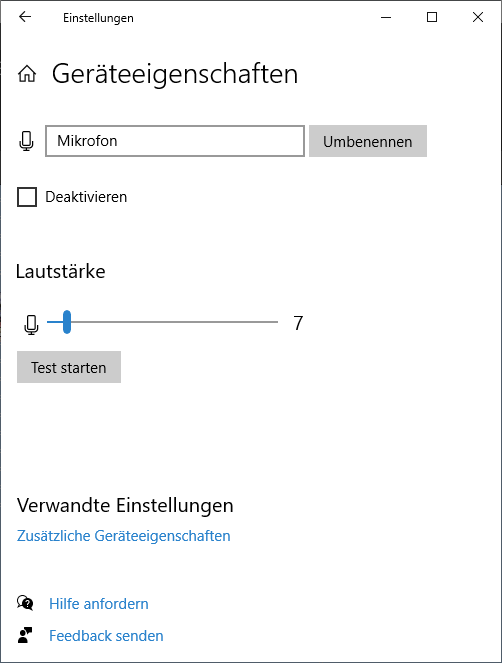Open the Feedback senden link
The width and height of the screenshot is (502, 663).
tap(106, 636)
